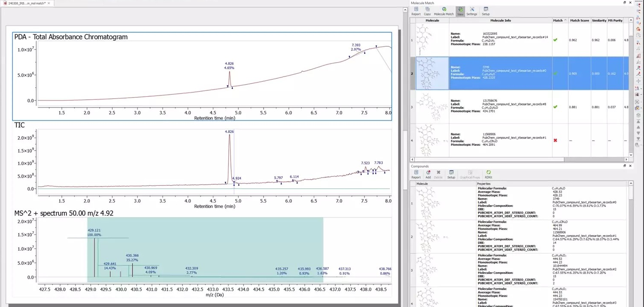This screenshot has width=644, height=307.
Task: Click Report in the Molecule Match toolbar
Action: [416, 11]
